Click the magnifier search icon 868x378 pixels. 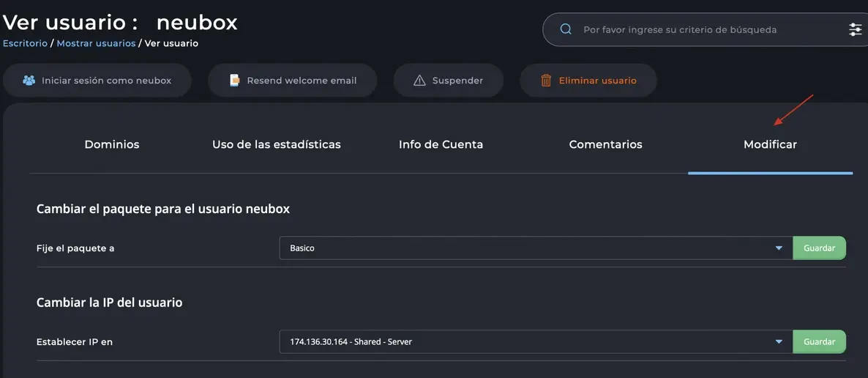(x=566, y=29)
